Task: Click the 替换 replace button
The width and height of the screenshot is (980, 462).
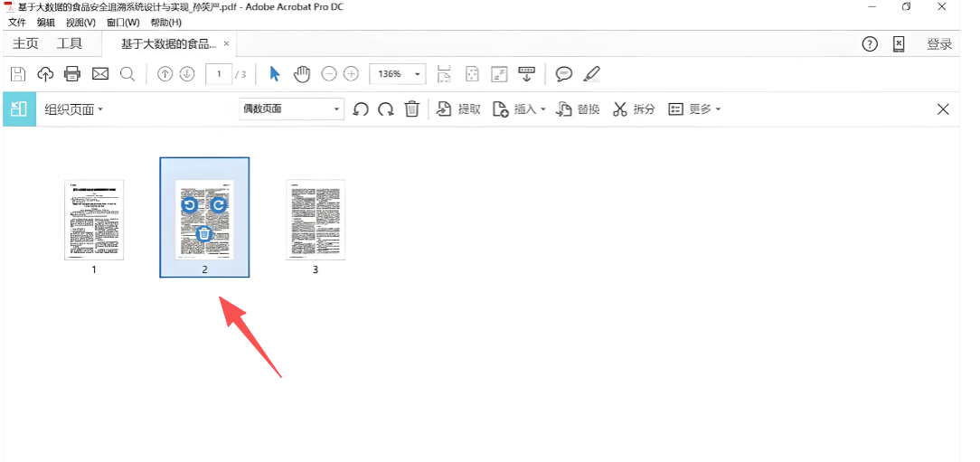Action: (x=578, y=109)
